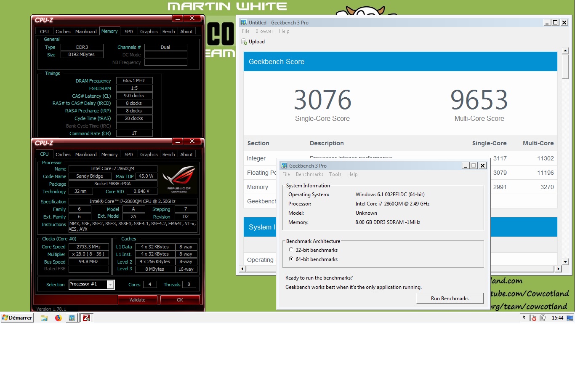
Task: Switch to About tab in upper CPU-Z window
Action: 186,32
